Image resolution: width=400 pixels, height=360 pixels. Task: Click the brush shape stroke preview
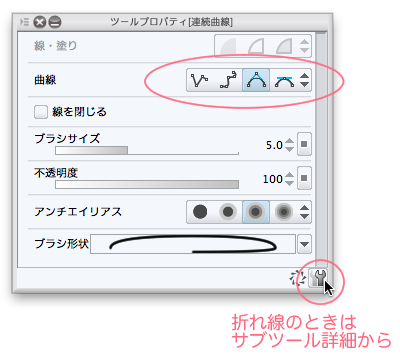(193, 244)
